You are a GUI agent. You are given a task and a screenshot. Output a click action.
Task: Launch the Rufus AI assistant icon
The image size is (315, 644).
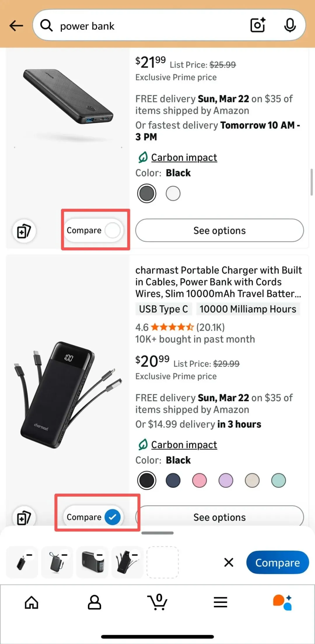(282, 603)
